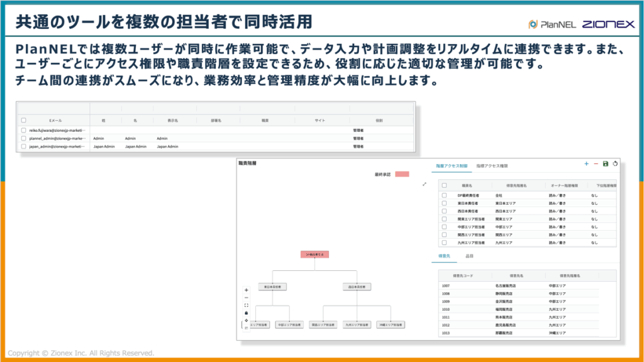This screenshot has width=644, height=362.
Task: Check the 九州エリア担当者 row checkbox
Action: click(x=444, y=243)
